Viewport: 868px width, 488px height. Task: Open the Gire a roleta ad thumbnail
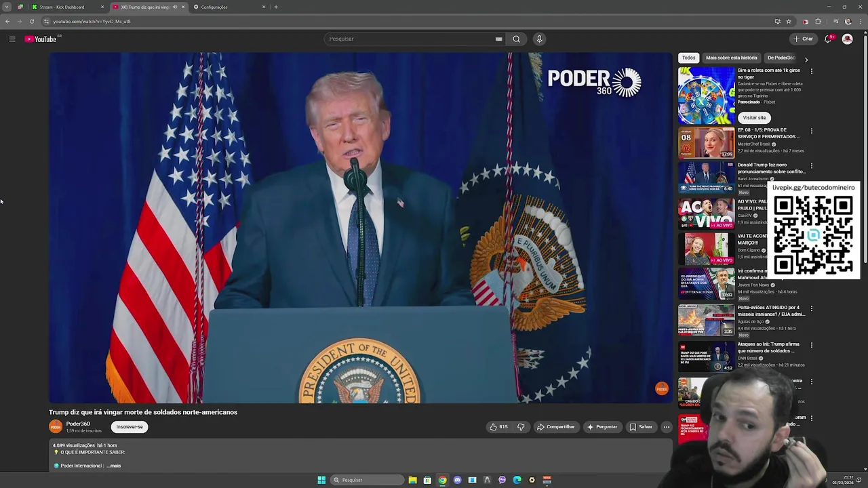tap(706, 94)
